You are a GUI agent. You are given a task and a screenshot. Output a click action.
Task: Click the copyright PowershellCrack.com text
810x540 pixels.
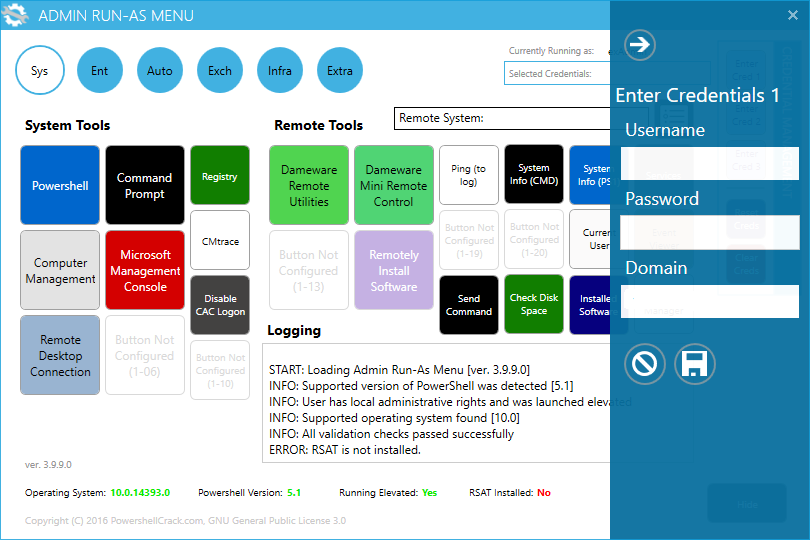pyautogui.click(x=185, y=520)
